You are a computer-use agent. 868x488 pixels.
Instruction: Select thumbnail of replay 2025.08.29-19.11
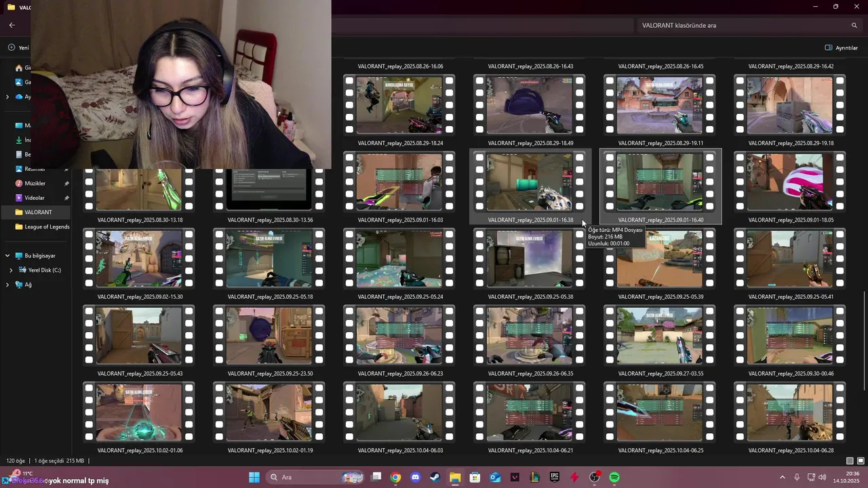(x=660, y=104)
